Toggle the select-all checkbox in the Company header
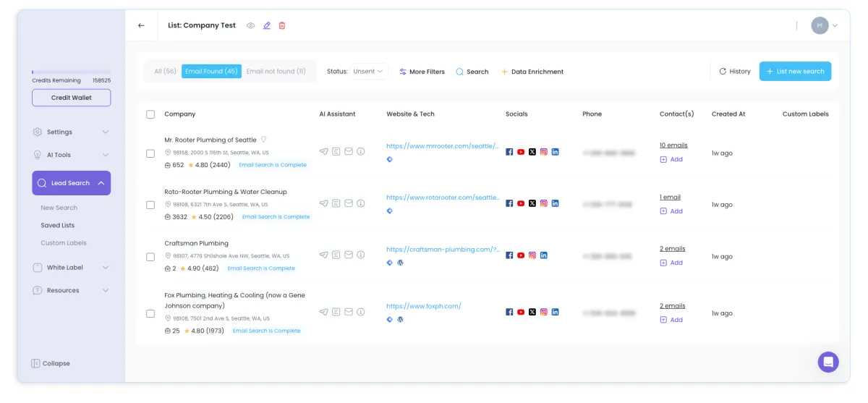 150,114
